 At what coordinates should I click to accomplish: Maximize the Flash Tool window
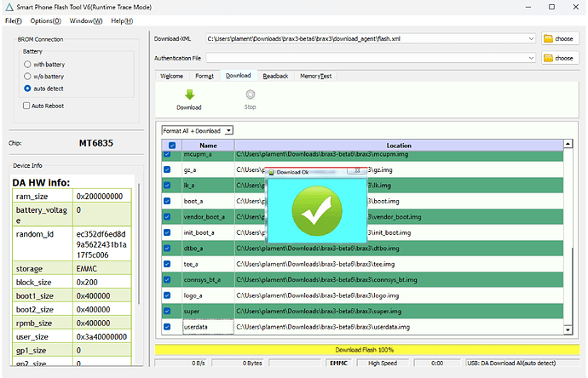(x=551, y=7)
